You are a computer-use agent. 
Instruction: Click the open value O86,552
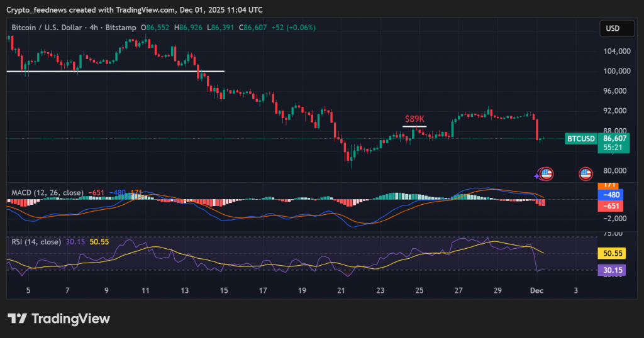click(x=155, y=28)
